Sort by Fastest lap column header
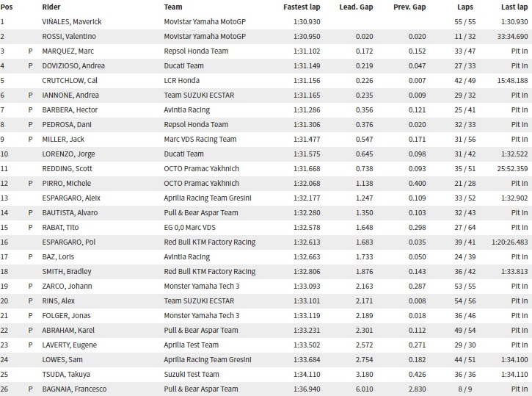The image size is (532, 396). (300, 7)
